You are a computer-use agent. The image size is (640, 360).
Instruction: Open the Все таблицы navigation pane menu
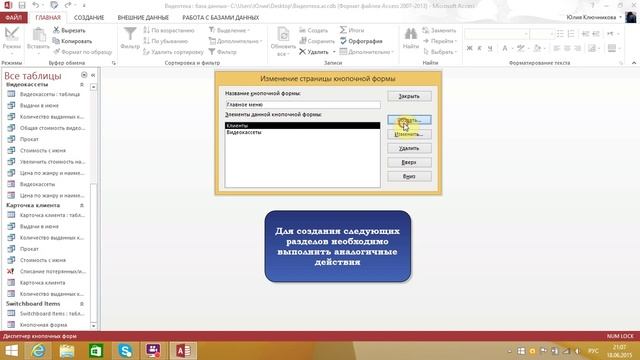[x=84, y=75]
